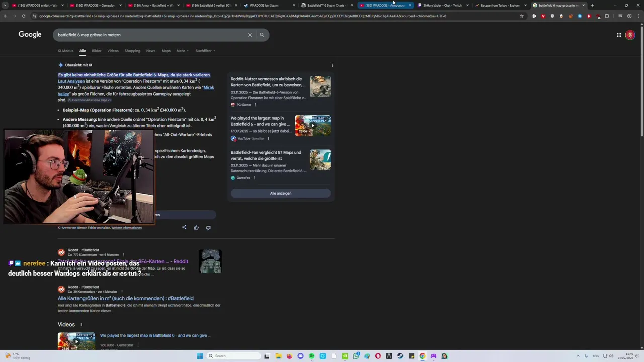
Task: Open Steam from the taskbar
Action: point(400,356)
